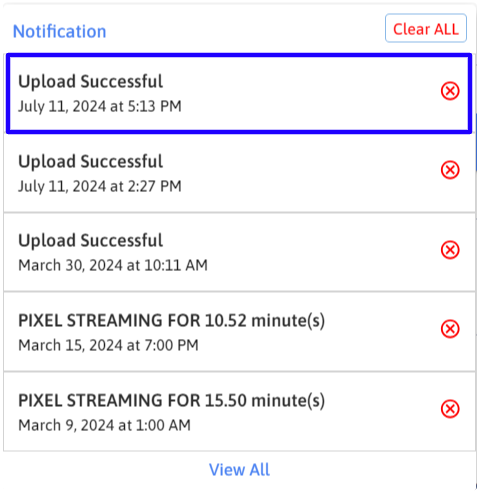Click the March 15 7:00 PM timestamp
480x502 pixels.
click(x=108, y=345)
